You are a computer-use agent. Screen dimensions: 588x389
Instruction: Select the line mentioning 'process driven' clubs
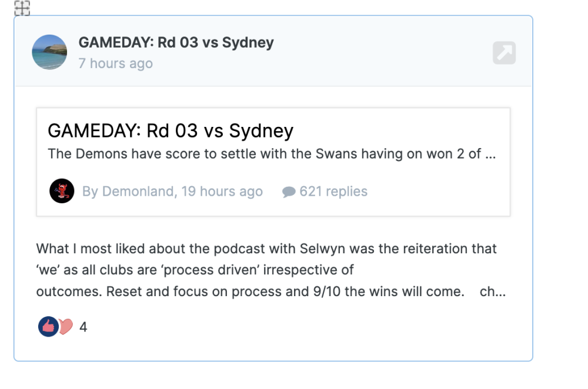pyautogui.click(x=195, y=270)
